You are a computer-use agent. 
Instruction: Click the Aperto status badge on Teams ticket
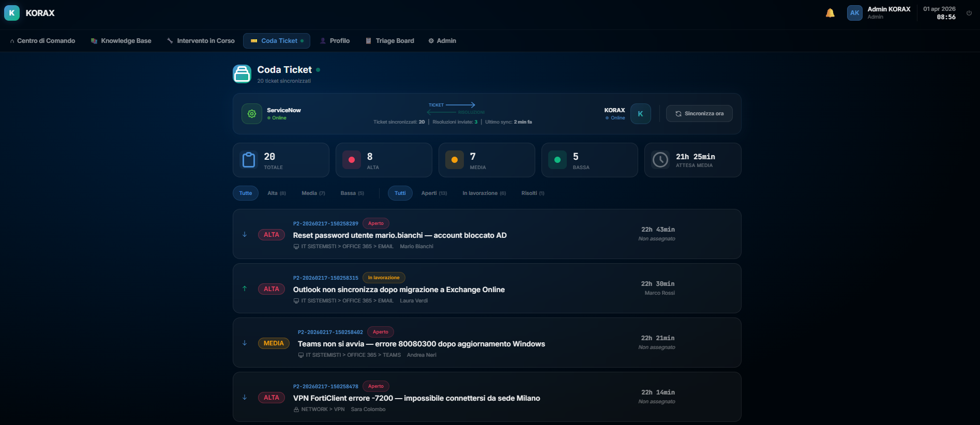pyautogui.click(x=381, y=332)
